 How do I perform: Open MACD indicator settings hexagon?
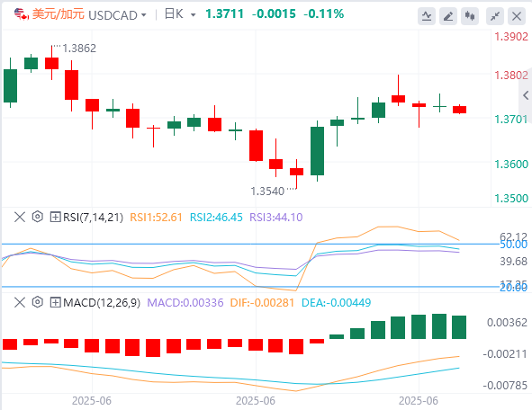(37, 302)
